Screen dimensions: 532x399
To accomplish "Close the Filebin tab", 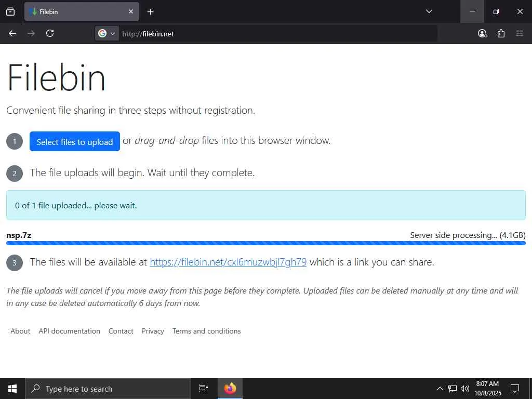I will pos(131,11).
